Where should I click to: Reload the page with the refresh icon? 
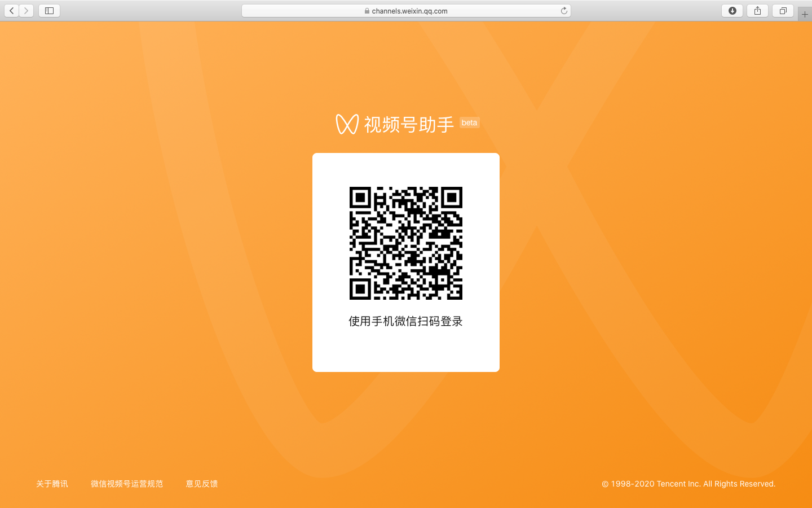click(564, 11)
